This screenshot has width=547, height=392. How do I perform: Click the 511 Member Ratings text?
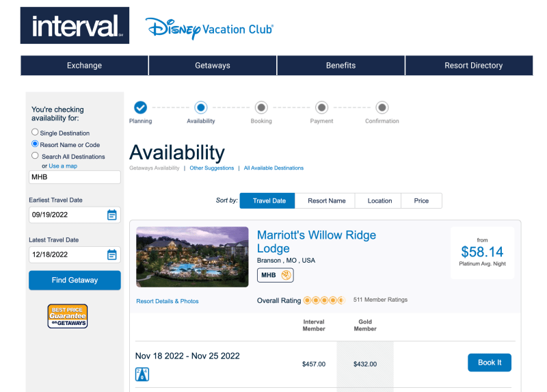click(x=380, y=300)
